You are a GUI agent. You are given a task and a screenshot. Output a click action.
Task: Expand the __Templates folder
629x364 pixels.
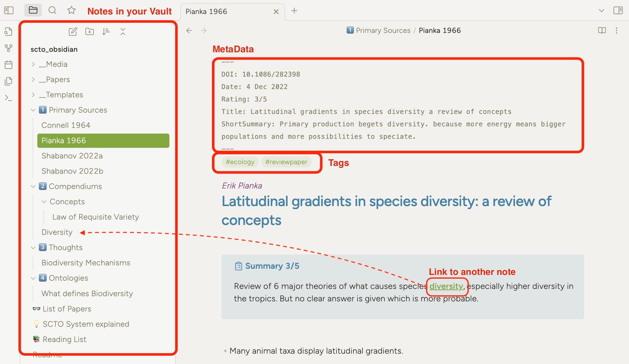pos(33,95)
